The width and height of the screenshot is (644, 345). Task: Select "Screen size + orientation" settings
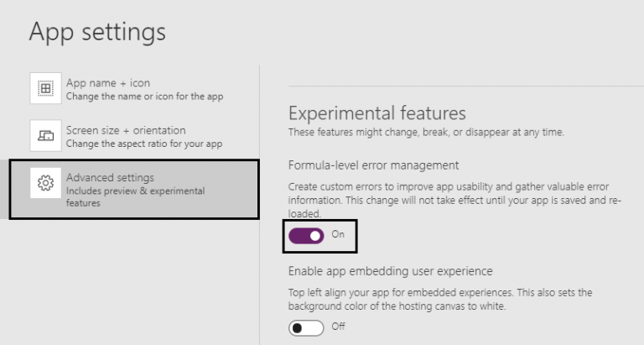(x=126, y=130)
